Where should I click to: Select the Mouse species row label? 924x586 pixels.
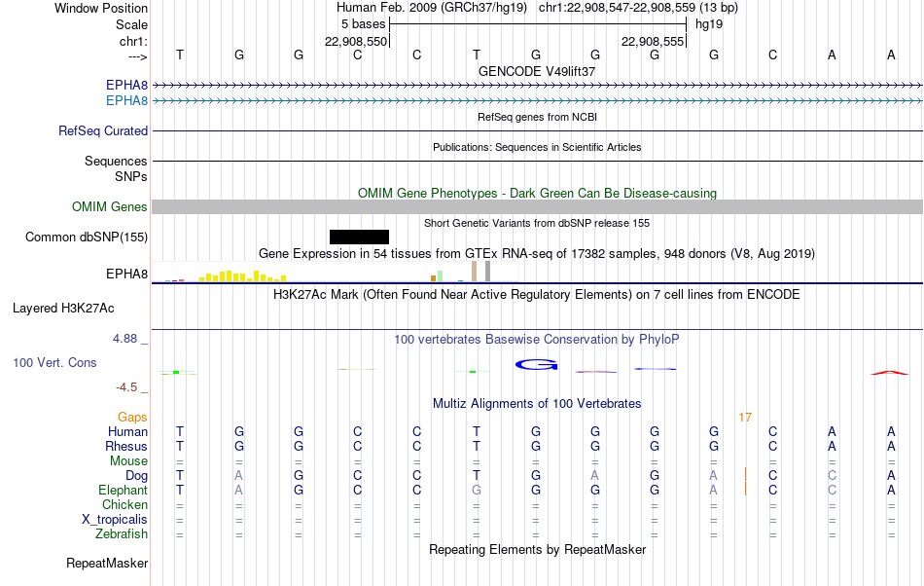128,461
